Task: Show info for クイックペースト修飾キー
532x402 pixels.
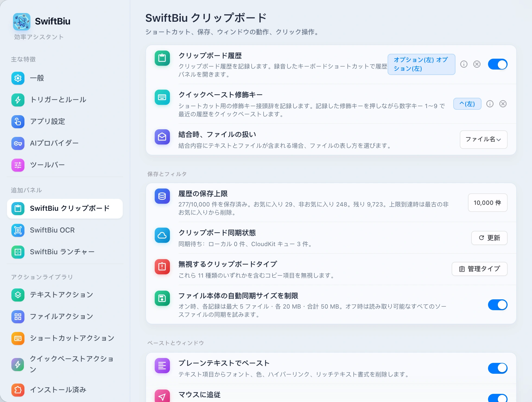Action: pyautogui.click(x=490, y=104)
